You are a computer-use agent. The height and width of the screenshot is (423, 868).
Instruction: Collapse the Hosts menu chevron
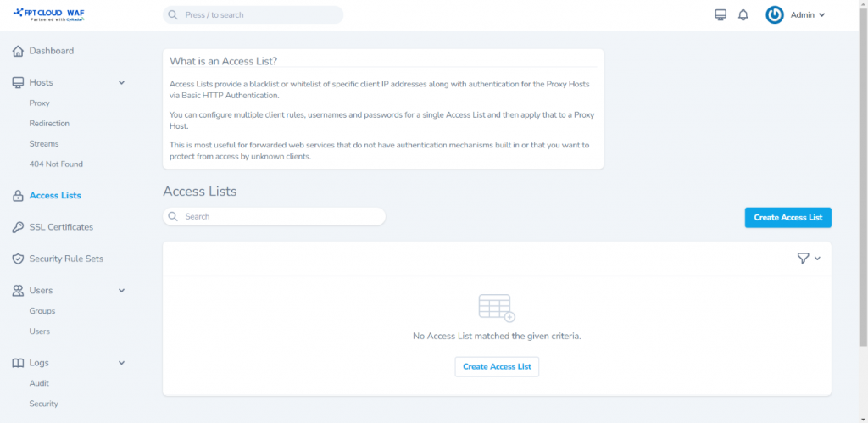(x=121, y=83)
